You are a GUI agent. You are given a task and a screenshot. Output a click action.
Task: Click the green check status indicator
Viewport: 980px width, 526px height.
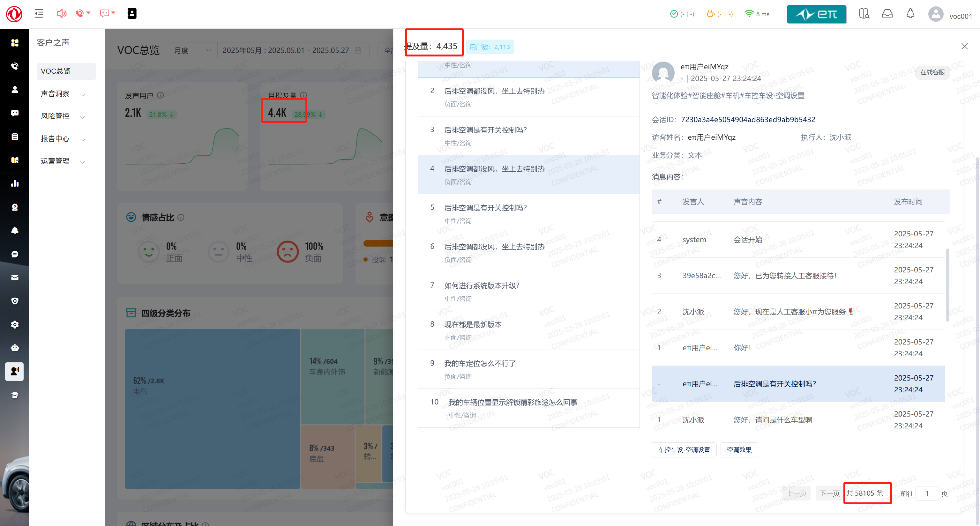(x=682, y=14)
